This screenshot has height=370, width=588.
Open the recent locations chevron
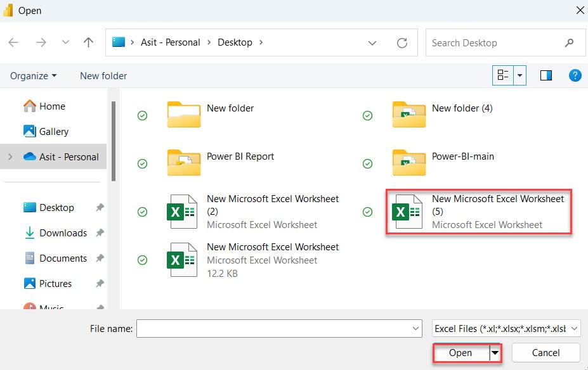tap(65, 42)
